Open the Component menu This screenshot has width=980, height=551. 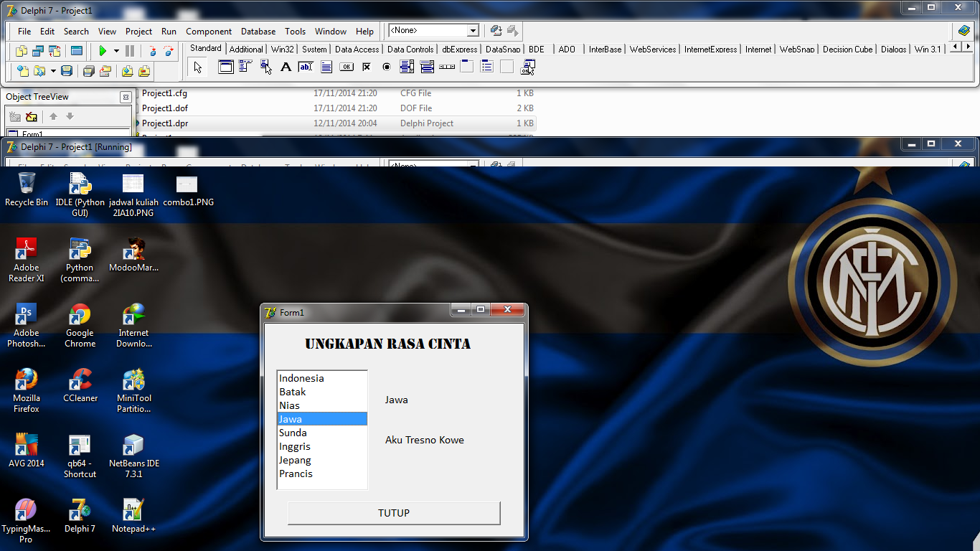209,32
